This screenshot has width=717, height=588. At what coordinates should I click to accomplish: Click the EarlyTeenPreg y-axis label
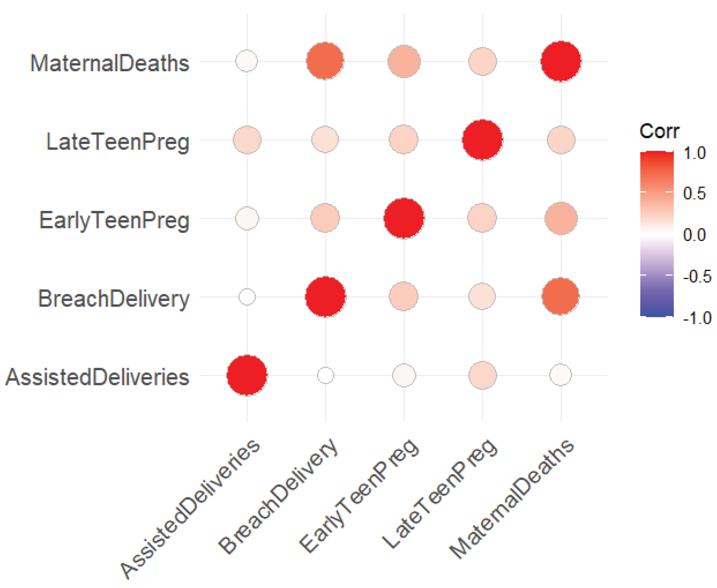coord(114,220)
